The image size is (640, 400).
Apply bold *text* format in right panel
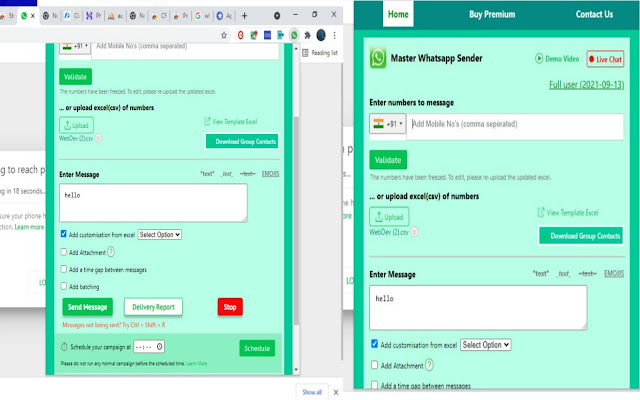(x=541, y=273)
